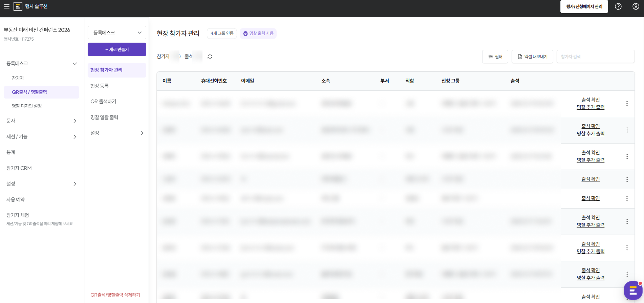
Task: Open the 등록데스크 dropdown selector
Action: [x=117, y=33]
